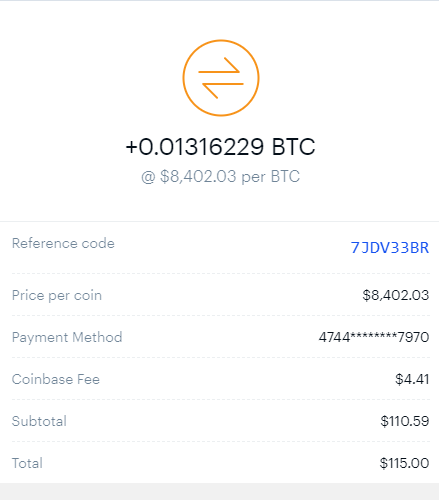Screen dimensions: 439x500
Task: Select the $115.00 total amount
Action: 404,463
